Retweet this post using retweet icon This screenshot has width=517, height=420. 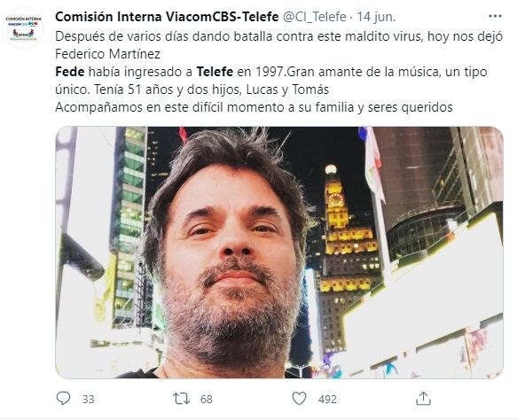(181, 399)
